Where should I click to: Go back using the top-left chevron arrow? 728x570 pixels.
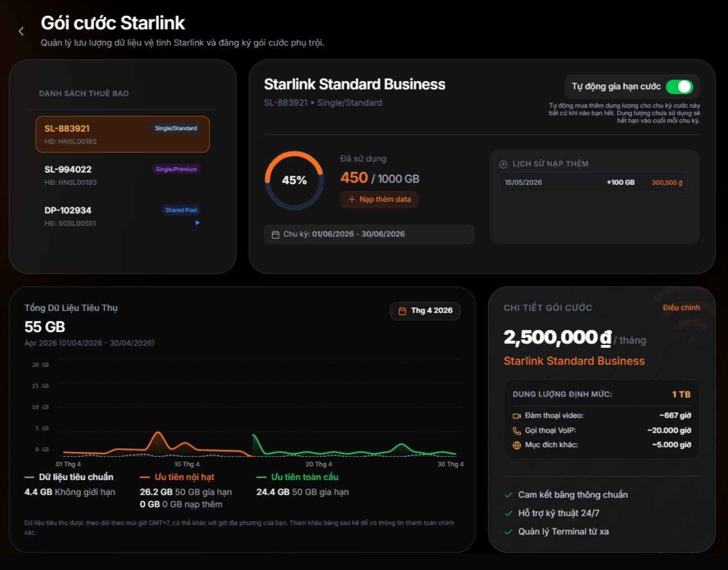tap(21, 31)
